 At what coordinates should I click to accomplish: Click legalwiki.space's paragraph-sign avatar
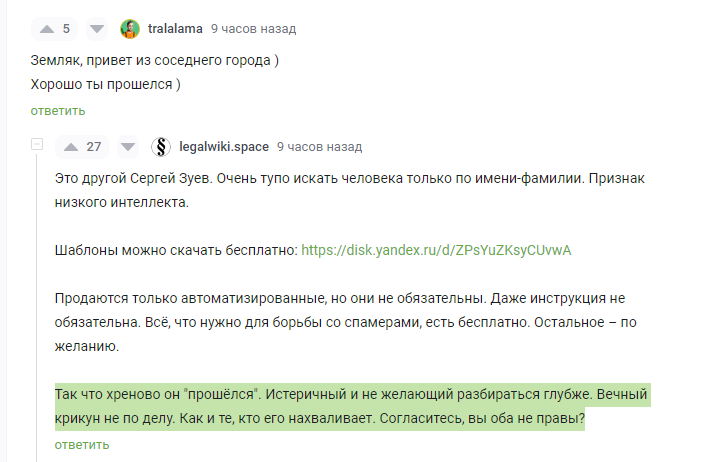point(160,147)
